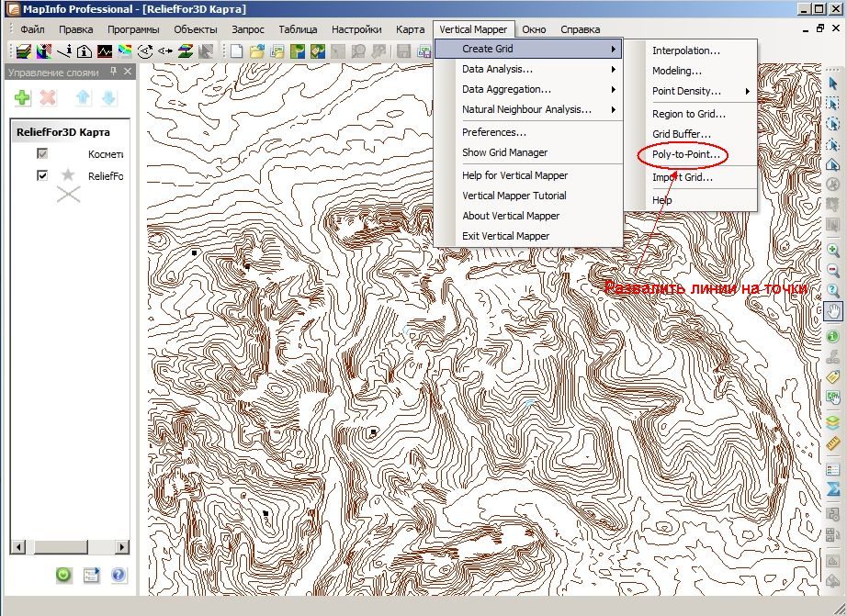Image resolution: width=847 pixels, height=616 pixels.
Task: Choose Import Grid menu entry
Action: click(683, 177)
